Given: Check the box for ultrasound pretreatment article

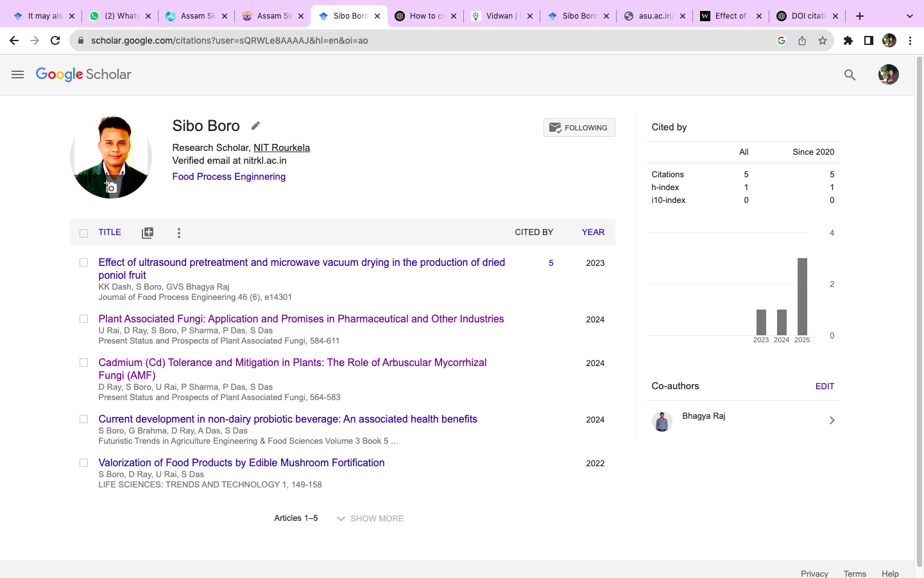Looking at the screenshot, I should 83,263.
